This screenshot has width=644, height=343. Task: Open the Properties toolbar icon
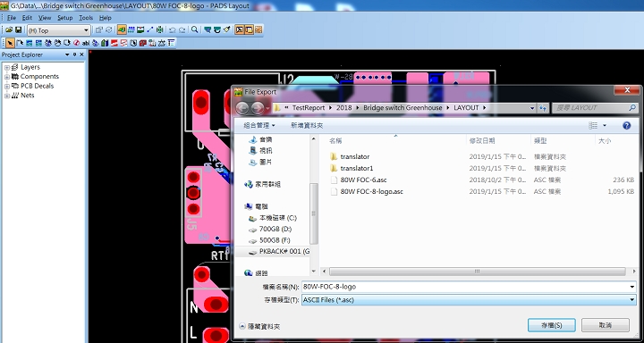pyautogui.click(x=99, y=30)
